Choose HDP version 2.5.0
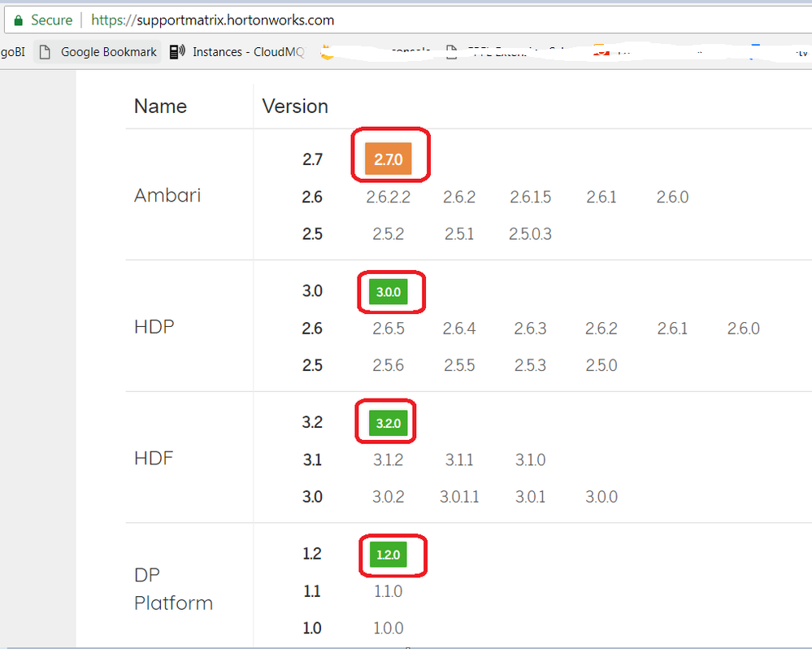Screen dimensions: 812x649 click(x=601, y=364)
